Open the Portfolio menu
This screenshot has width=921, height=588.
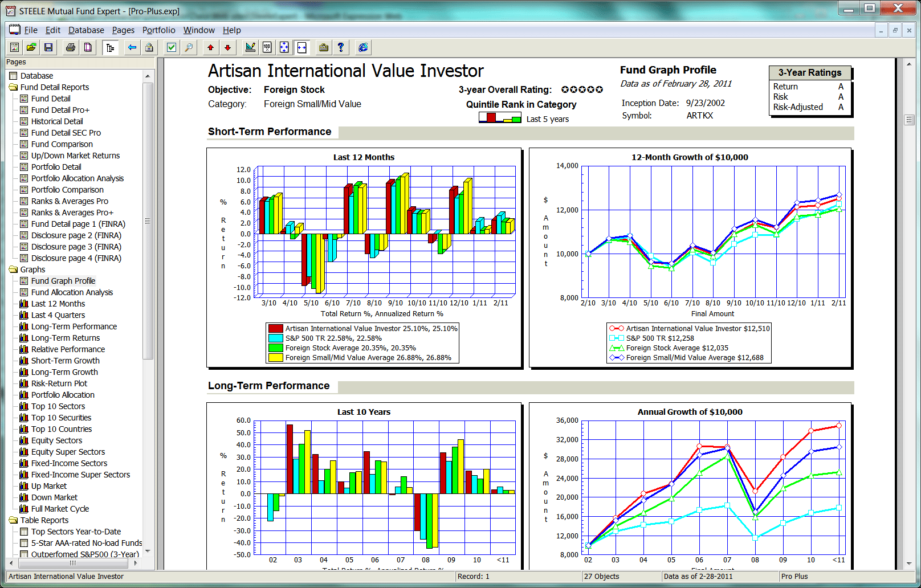(x=159, y=30)
